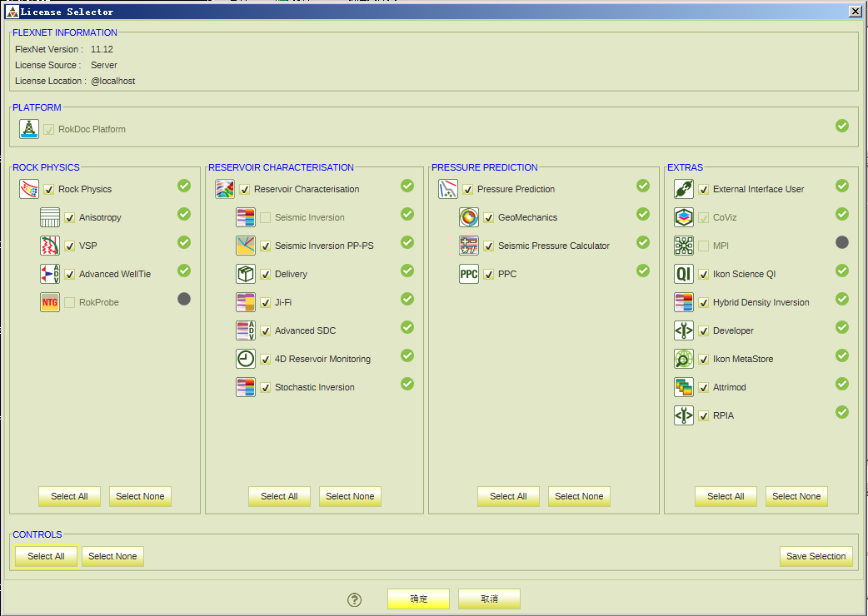Click Select None in Controls section

pos(113,556)
